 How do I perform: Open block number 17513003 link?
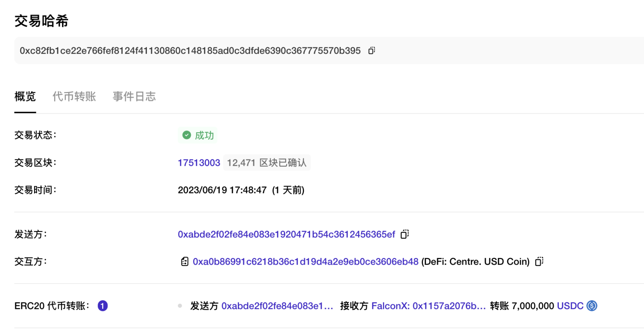[x=199, y=163]
